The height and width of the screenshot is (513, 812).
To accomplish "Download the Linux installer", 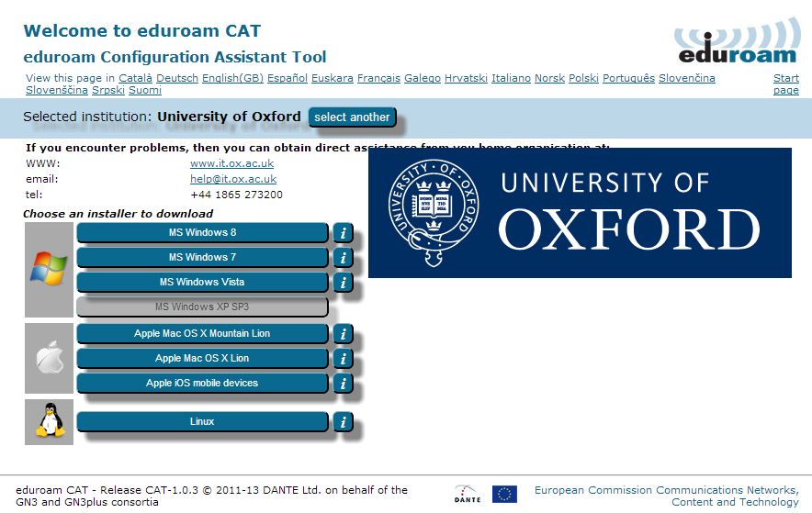I will pyautogui.click(x=202, y=421).
